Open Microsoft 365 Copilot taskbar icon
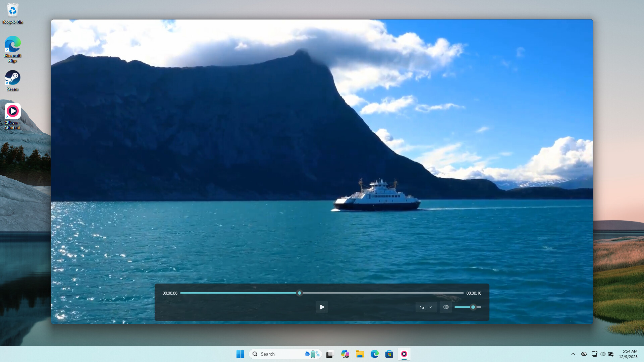 coord(345,354)
